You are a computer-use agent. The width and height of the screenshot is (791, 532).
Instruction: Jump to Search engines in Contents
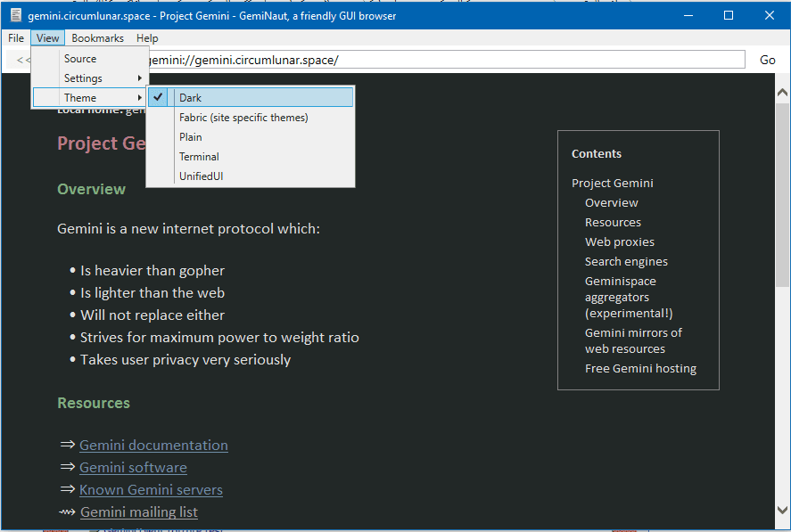(626, 262)
